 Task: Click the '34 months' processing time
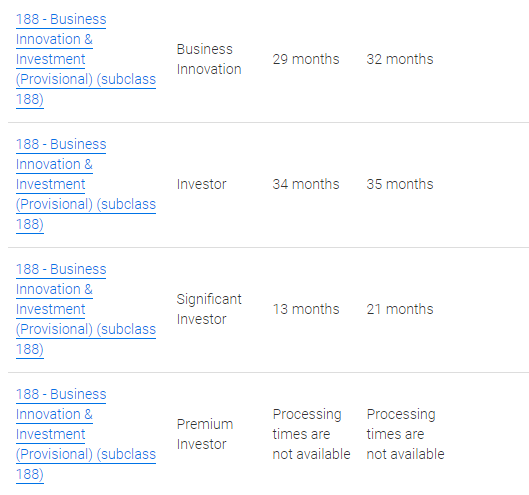click(306, 184)
